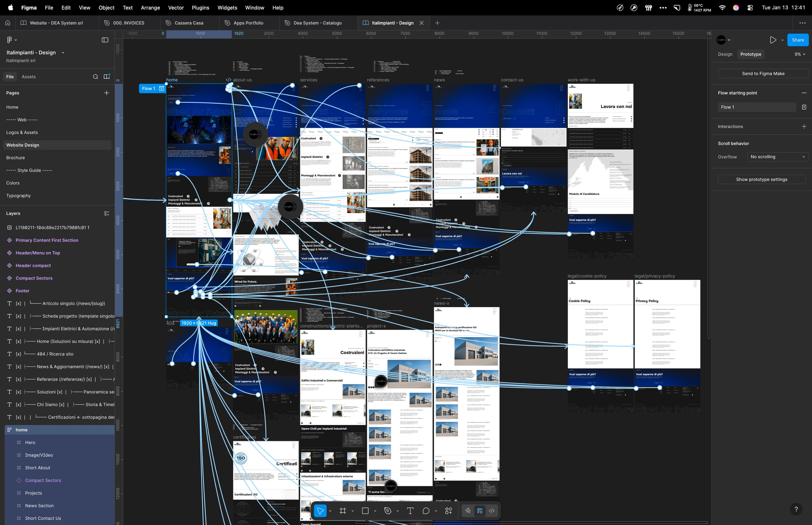Select the Comment tool
Viewport: 812px width, 525px height.
[x=426, y=511]
